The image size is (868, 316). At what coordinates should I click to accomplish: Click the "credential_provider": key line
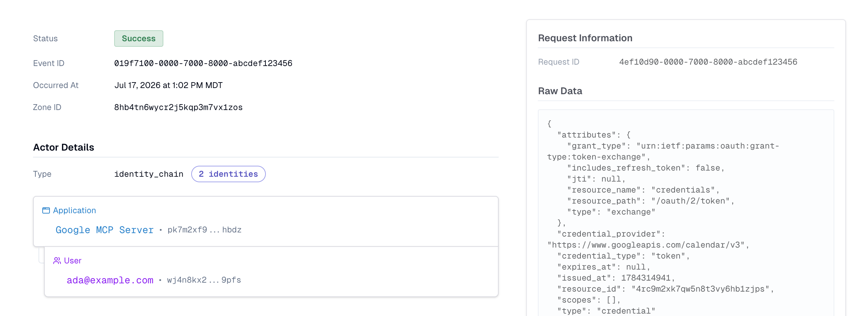(x=611, y=234)
